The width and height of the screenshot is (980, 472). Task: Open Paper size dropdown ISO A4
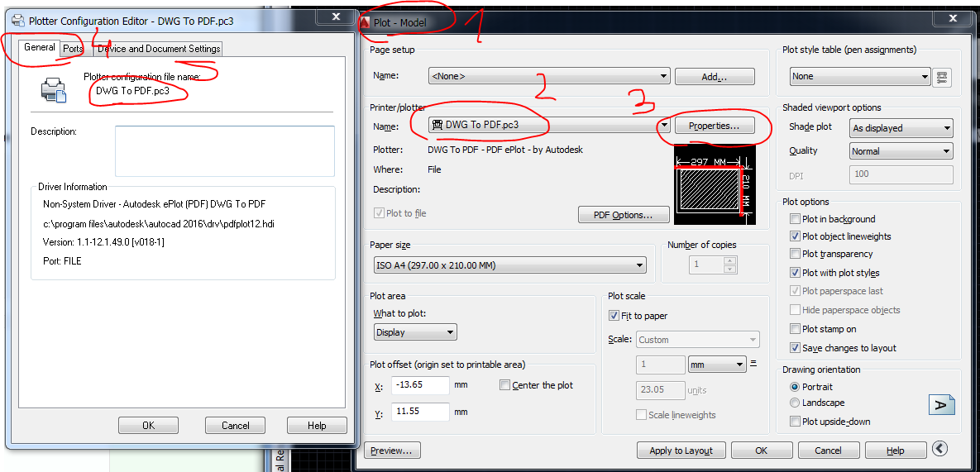pyautogui.click(x=509, y=265)
